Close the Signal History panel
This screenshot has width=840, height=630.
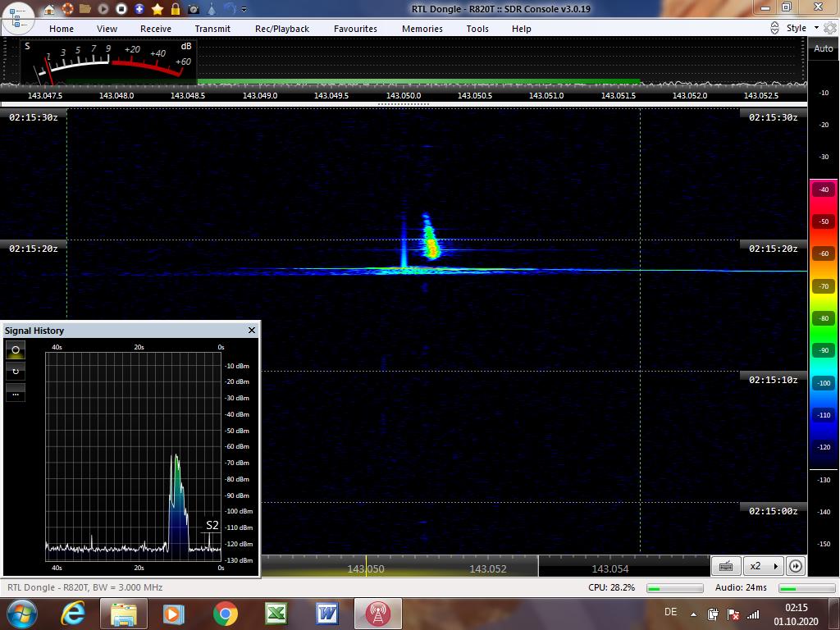point(252,330)
